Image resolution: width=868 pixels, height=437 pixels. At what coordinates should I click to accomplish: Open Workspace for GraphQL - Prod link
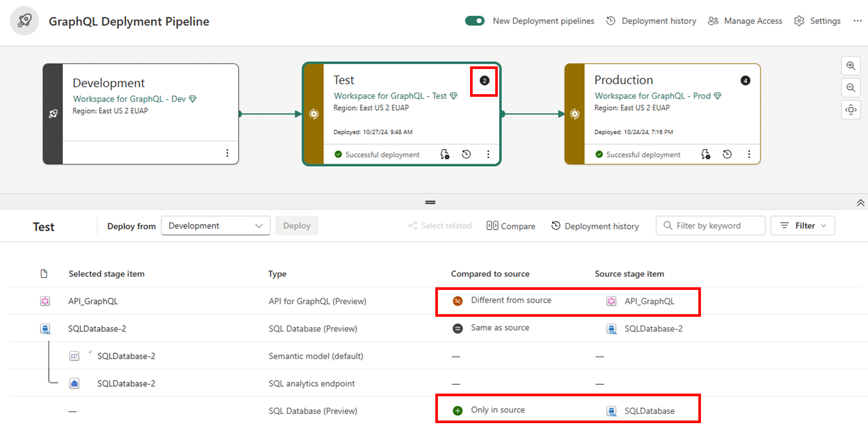[x=652, y=96]
